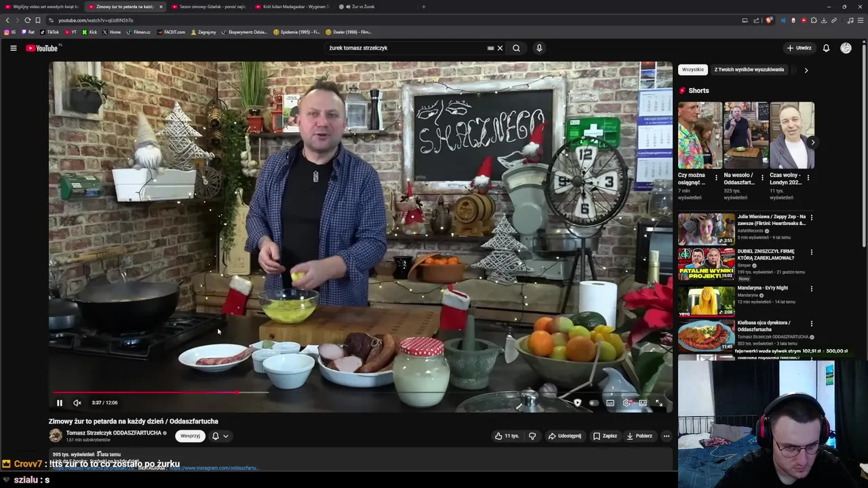Open the on-screen keyboard icon in the search box
Viewport: 868px width, 488px height.
click(490, 48)
